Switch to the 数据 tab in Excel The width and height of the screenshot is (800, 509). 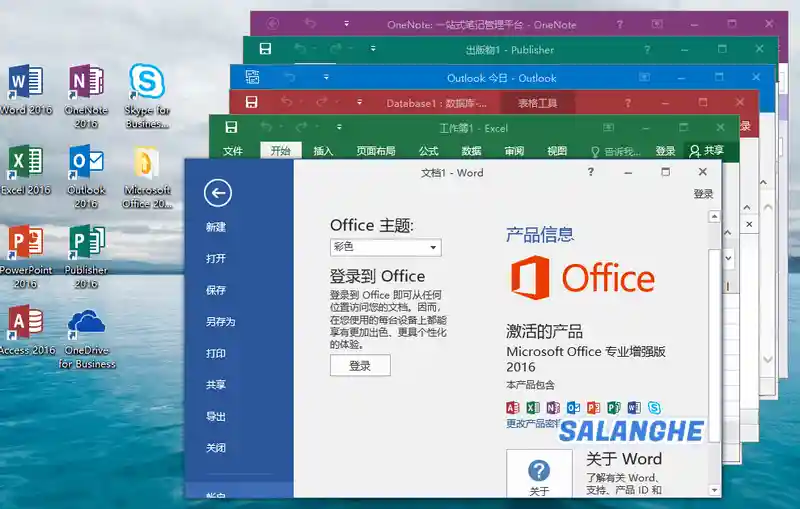(471, 151)
